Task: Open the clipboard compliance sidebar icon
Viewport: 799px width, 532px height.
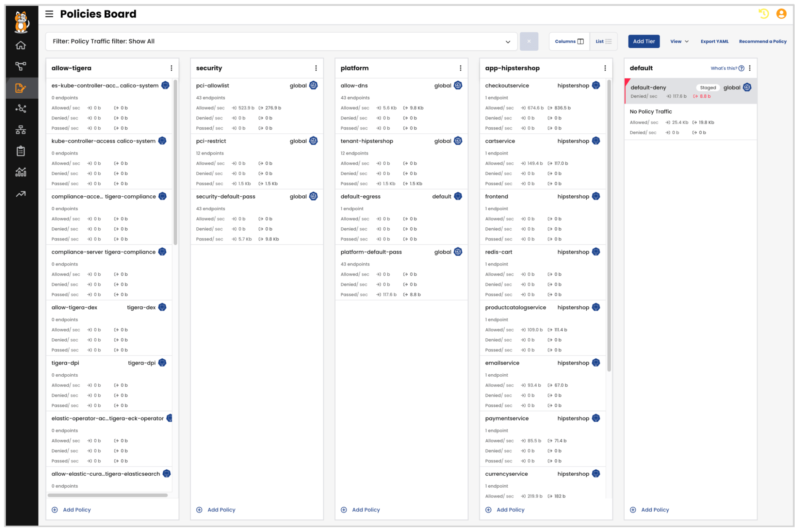Action: 21,151
